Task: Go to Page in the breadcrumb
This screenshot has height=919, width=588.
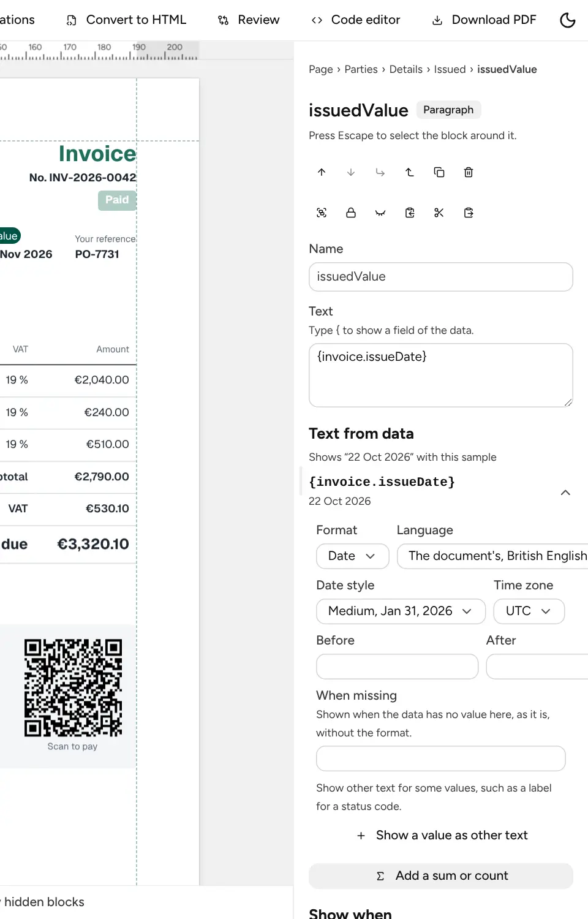Action: [321, 69]
